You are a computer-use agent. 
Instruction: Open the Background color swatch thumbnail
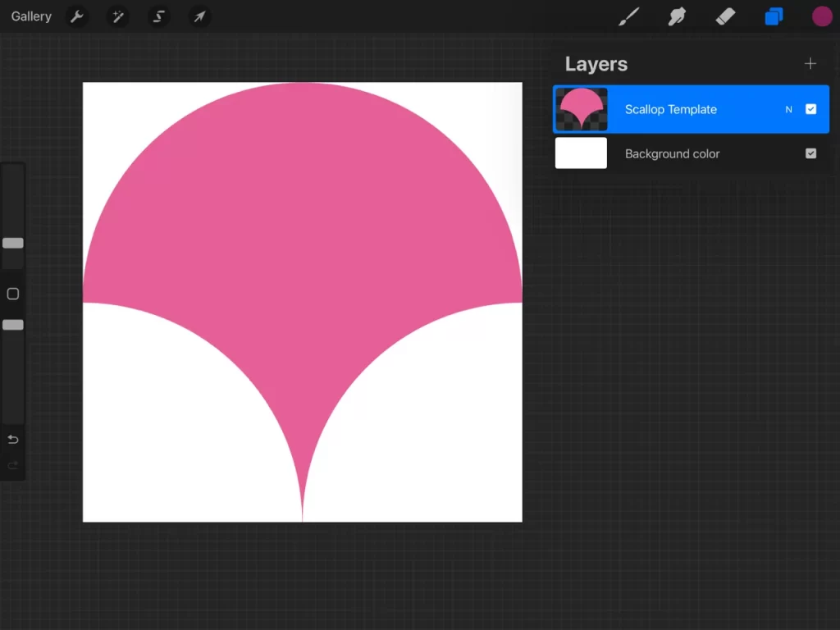click(582, 153)
